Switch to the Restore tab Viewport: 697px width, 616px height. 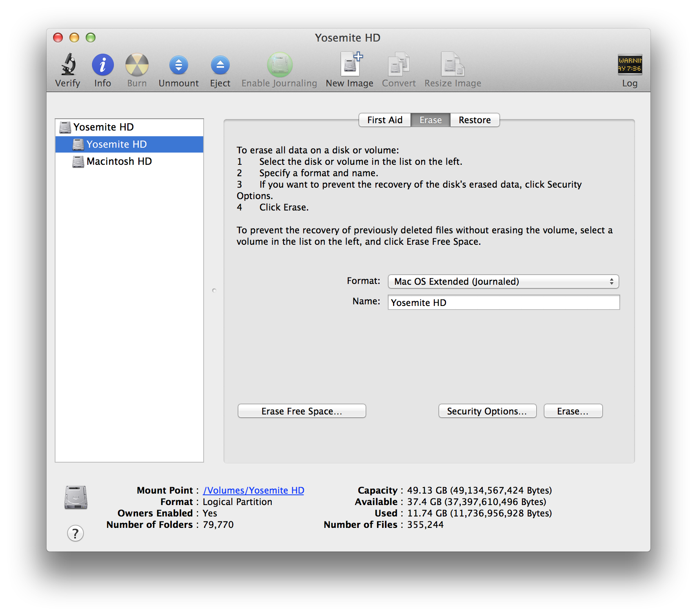pyautogui.click(x=475, y=120)
